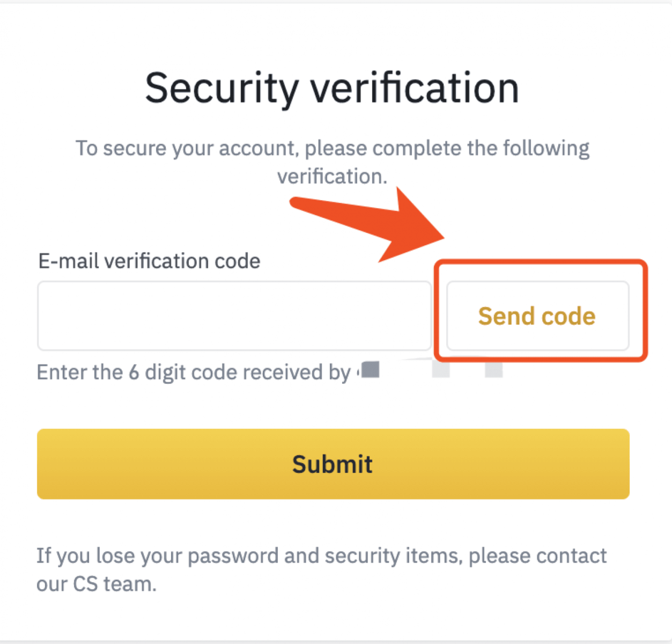This screenshot has width=672, height=644.
Task: Click the "E-mail verification code" field label
Action: click(x=149, y=261)
